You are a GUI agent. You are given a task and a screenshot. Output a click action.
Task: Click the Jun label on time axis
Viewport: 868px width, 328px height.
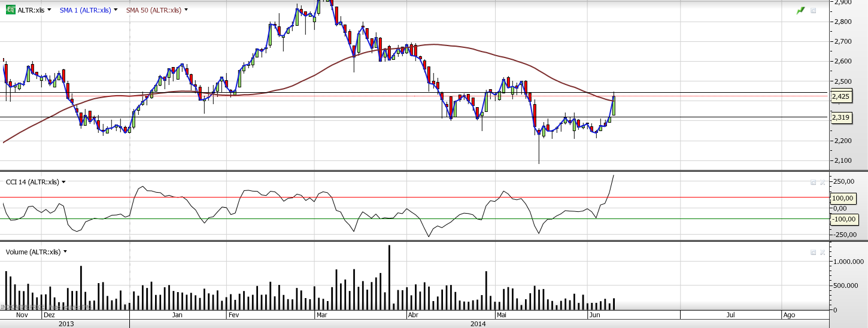(x=593, y=314)
